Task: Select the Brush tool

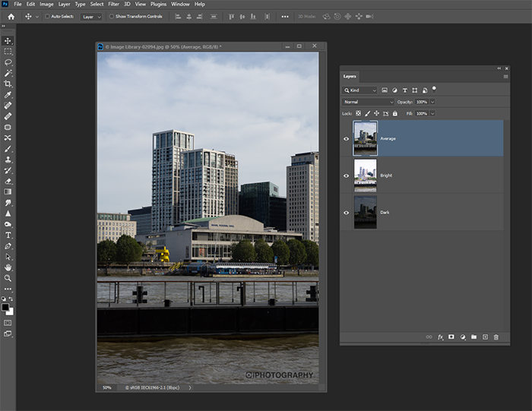Action: click(8, 149)
